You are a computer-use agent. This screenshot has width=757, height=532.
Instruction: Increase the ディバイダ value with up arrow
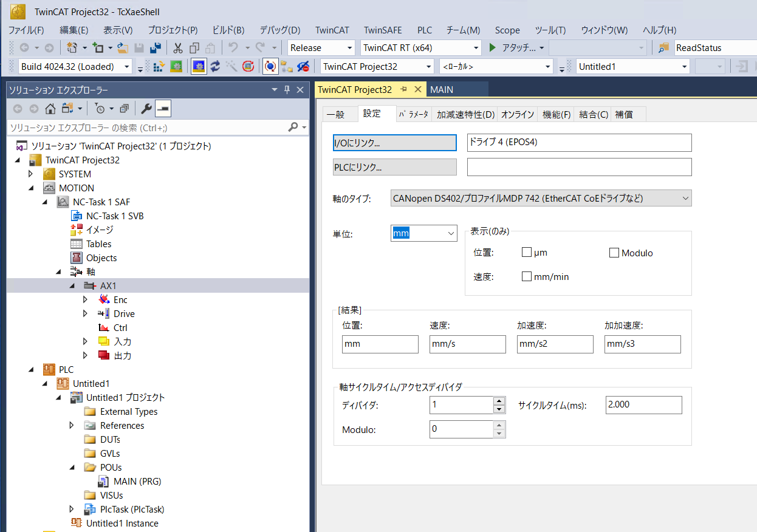pyautogui.click(x=499, y=401)
